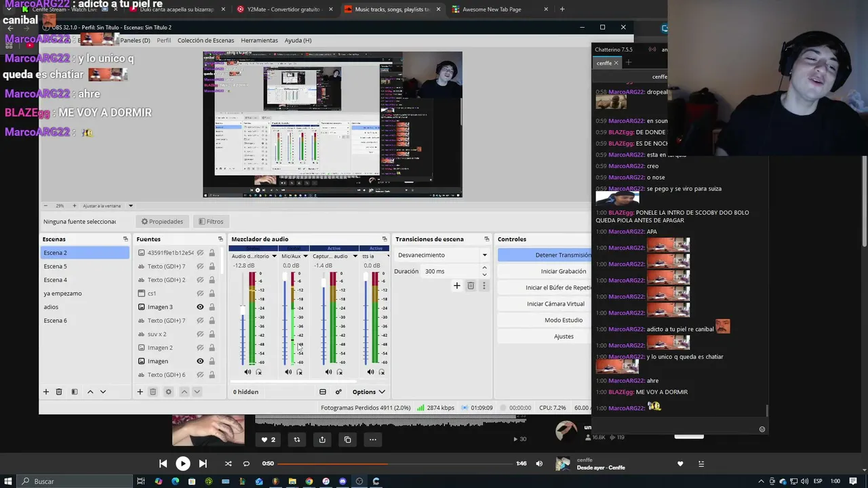This screenshot has width=868, height=488.
Task: Unhide the Imagen 2 source
Action: [200, 348]
